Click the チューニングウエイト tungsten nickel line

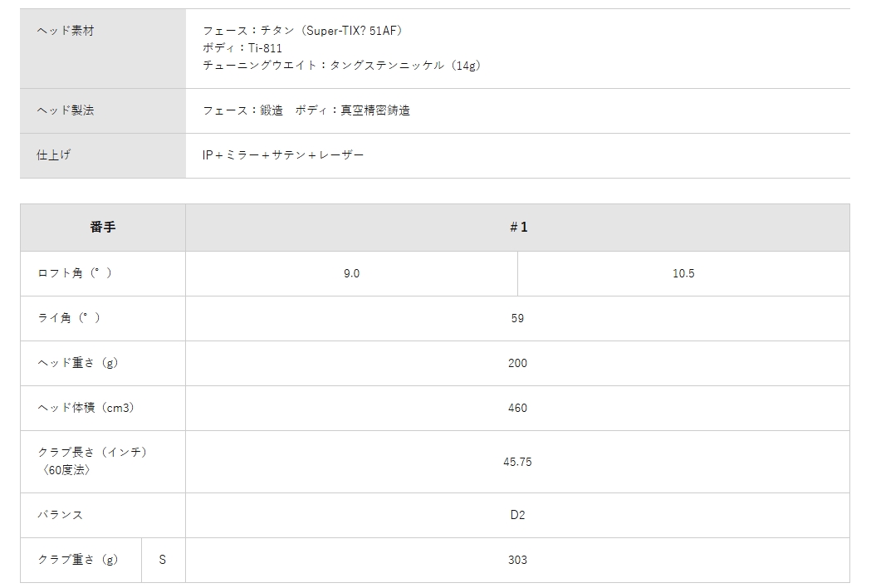click(x=341, y=66)
